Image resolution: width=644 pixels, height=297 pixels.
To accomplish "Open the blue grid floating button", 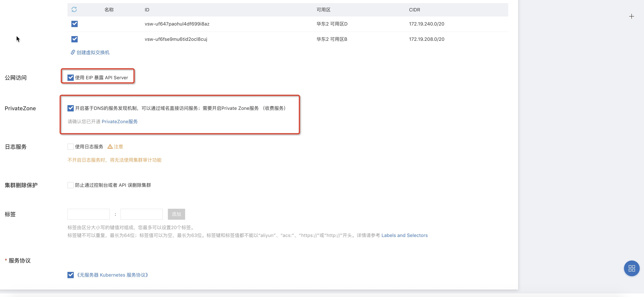I will (631, 268).
